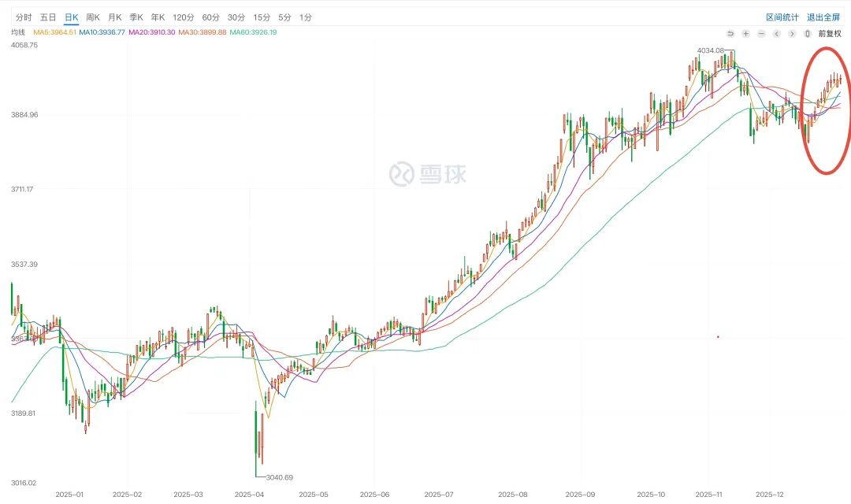Switch to 月K monthly chart

click(115, 17)
